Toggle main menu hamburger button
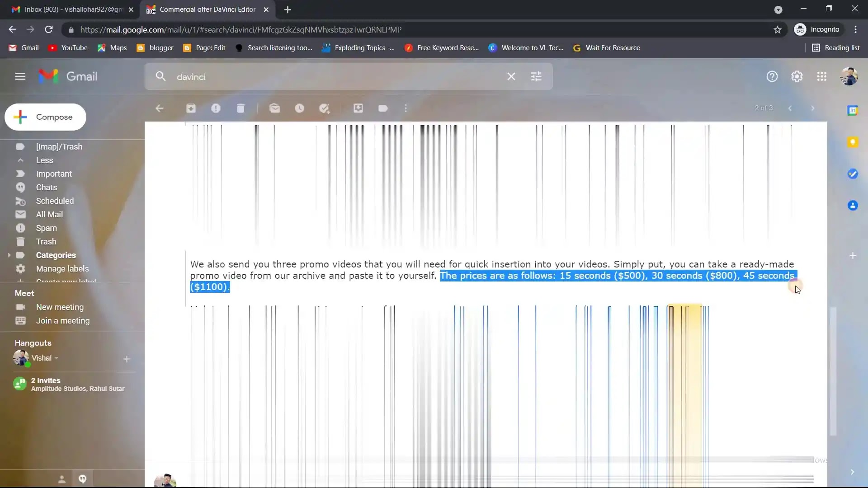The image size is (868, 488). click(x=20, y=76)
